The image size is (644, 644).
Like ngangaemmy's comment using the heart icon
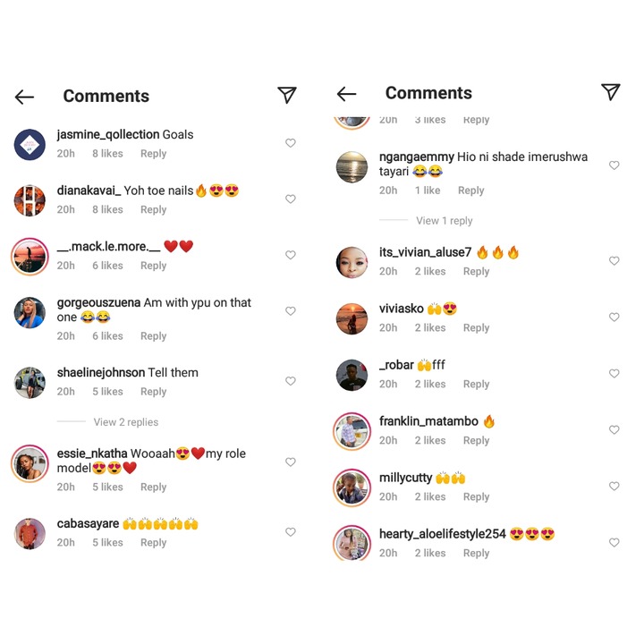(x=614, y=165)
